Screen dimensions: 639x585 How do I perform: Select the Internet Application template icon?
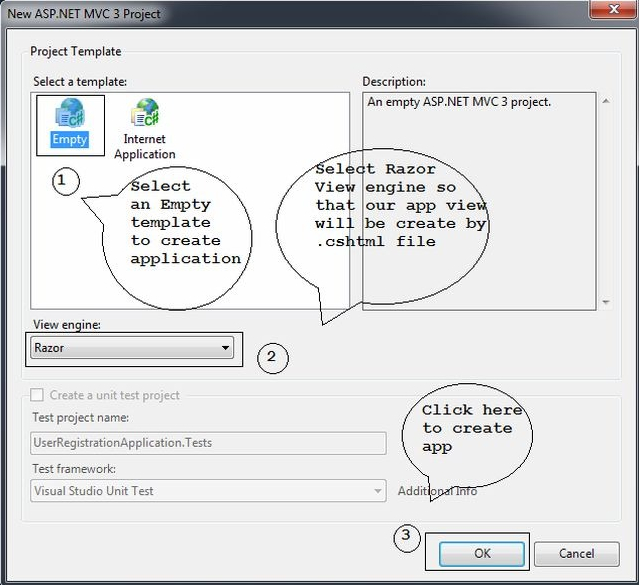point(145,129)
